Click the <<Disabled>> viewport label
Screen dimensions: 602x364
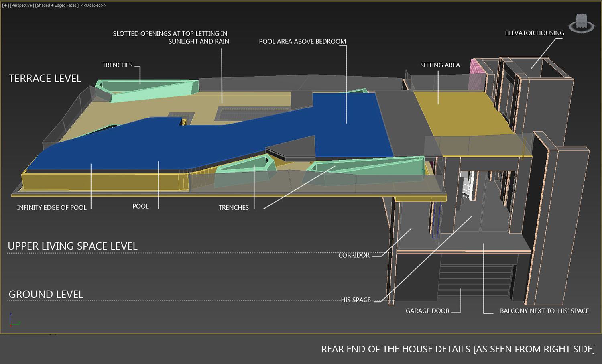point(94,5)
